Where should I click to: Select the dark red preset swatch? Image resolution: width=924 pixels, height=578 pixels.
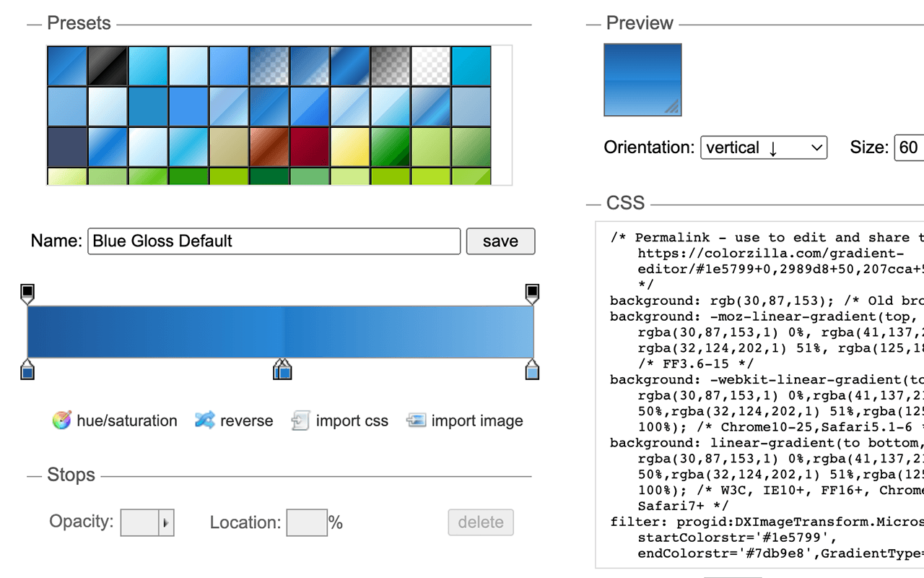(x=310, y=147)
